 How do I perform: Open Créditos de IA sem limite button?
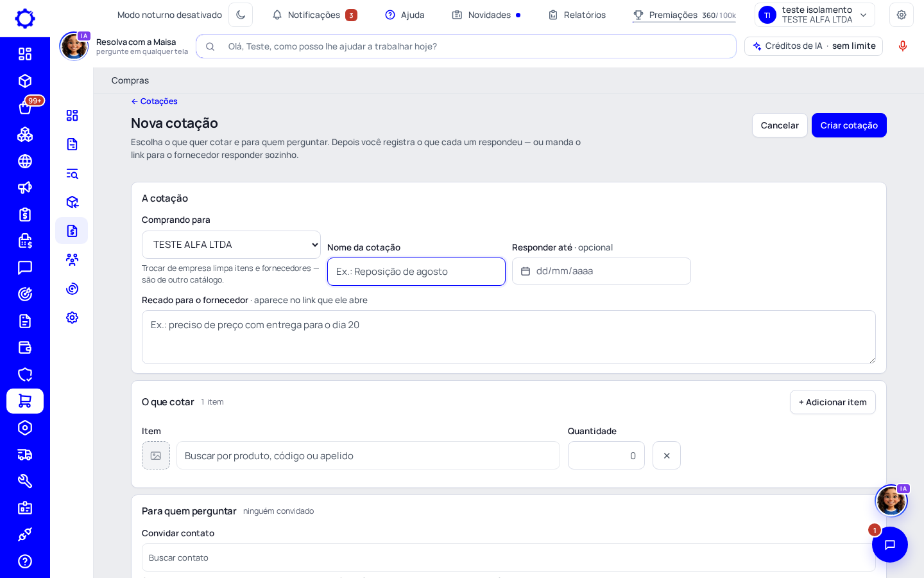814,46
